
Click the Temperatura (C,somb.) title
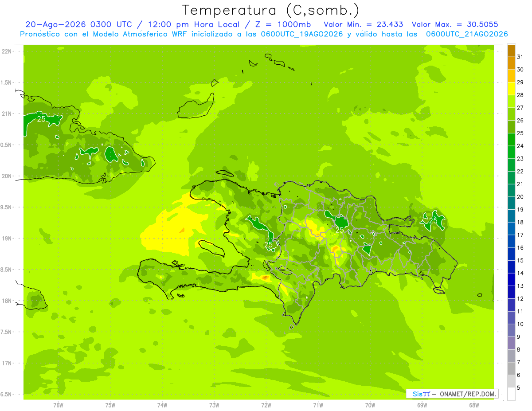pyautogui.click(x=271, y=10)
